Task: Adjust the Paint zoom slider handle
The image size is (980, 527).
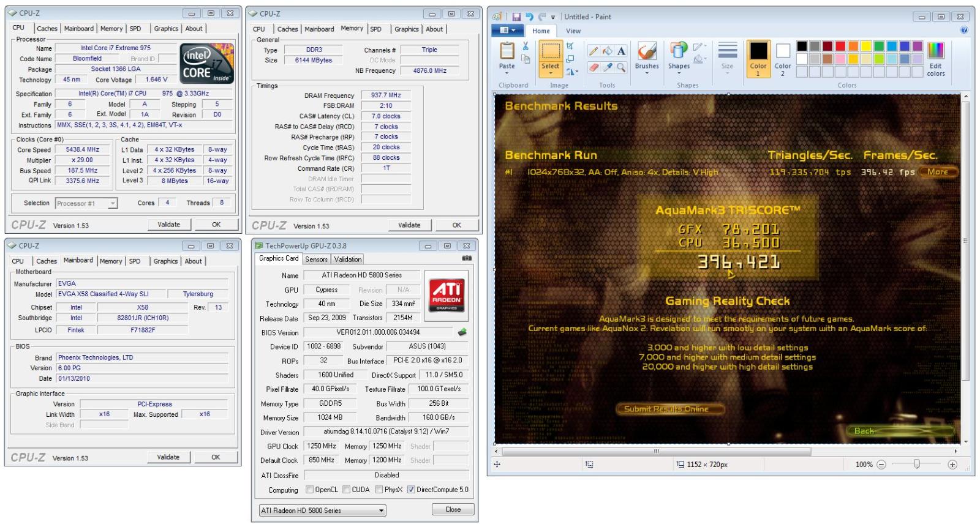Action: [917, 465]
